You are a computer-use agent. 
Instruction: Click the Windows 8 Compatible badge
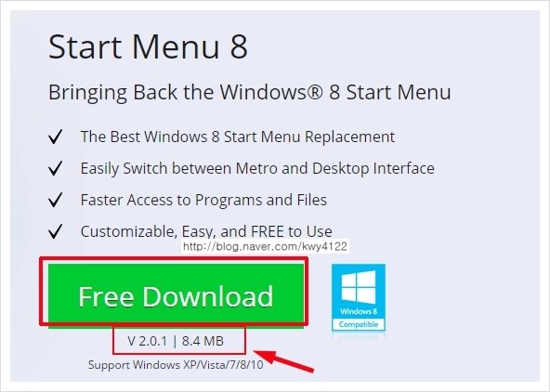point(359,297)
